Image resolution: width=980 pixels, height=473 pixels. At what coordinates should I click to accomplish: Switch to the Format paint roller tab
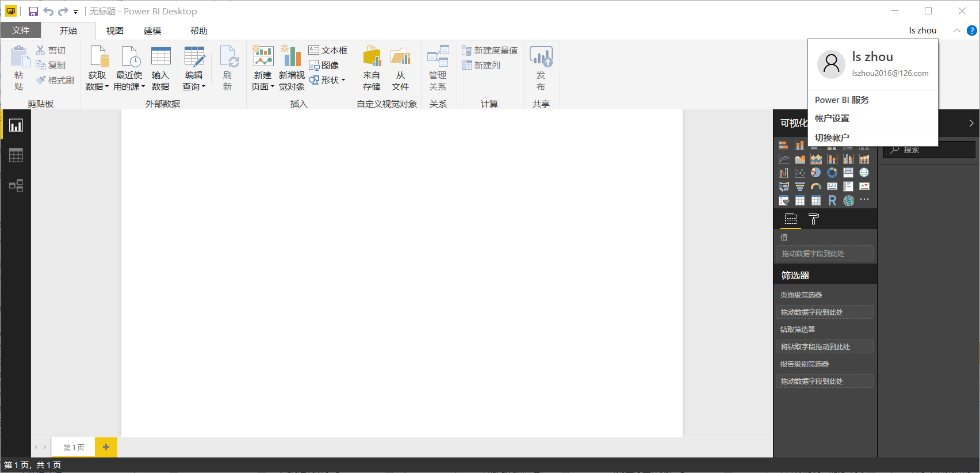pyautogui.click(x=814, y=219)
